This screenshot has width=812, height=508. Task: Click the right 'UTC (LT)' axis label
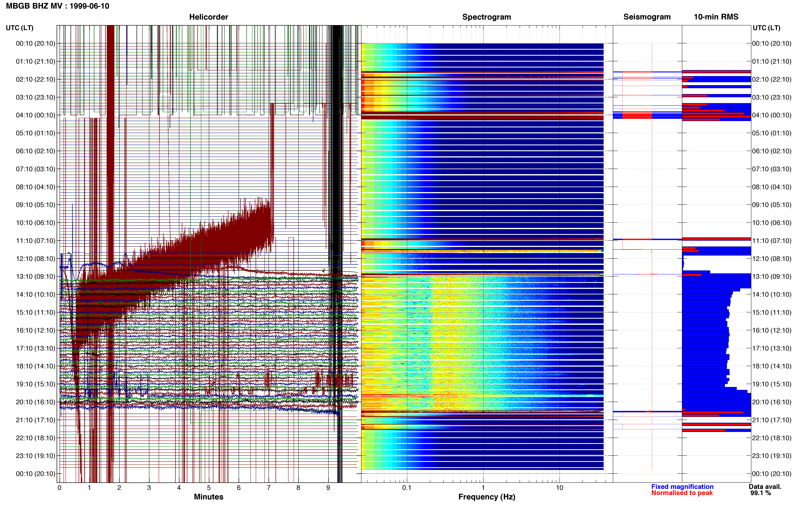[766, 28]
